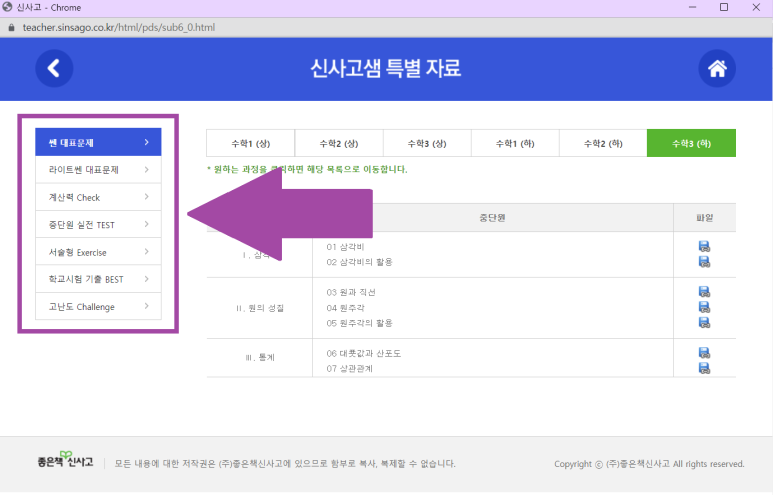Screen dimensions: 773x495
Task: Click the 파일 column header
Action: point(704,217)
